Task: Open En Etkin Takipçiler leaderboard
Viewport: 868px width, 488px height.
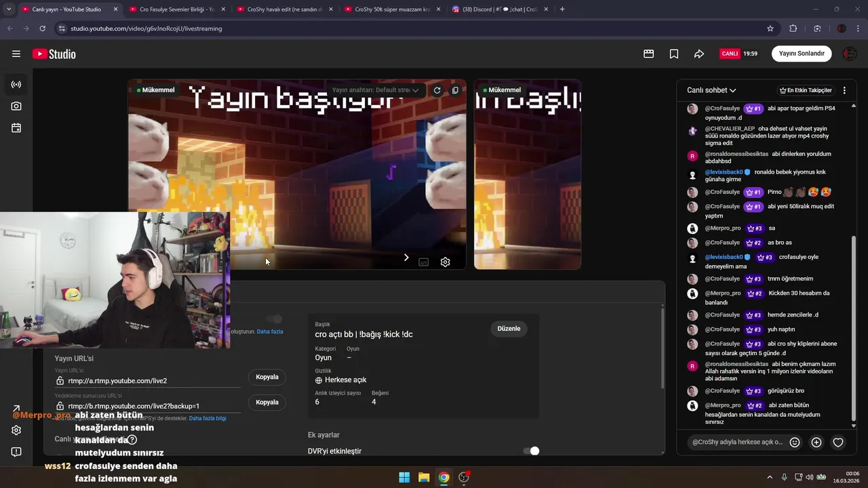Action: point(805,90)
